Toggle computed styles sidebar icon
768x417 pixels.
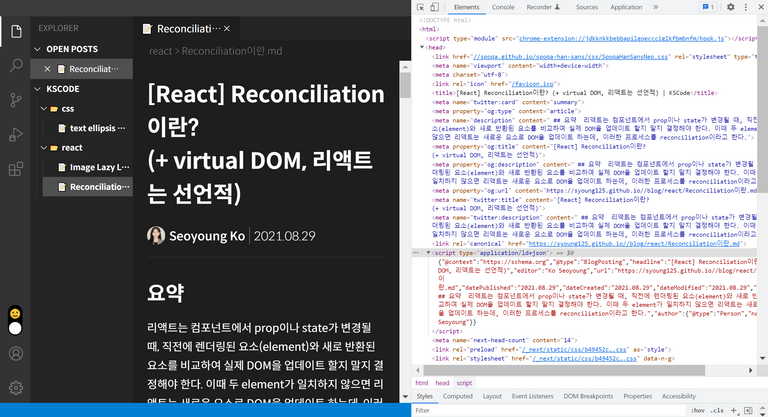pyautogui.click(x=748, y=410)
